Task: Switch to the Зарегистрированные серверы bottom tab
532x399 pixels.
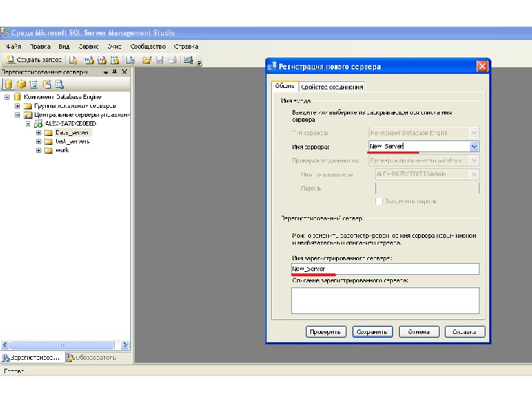Action: (x=32, y=358)
